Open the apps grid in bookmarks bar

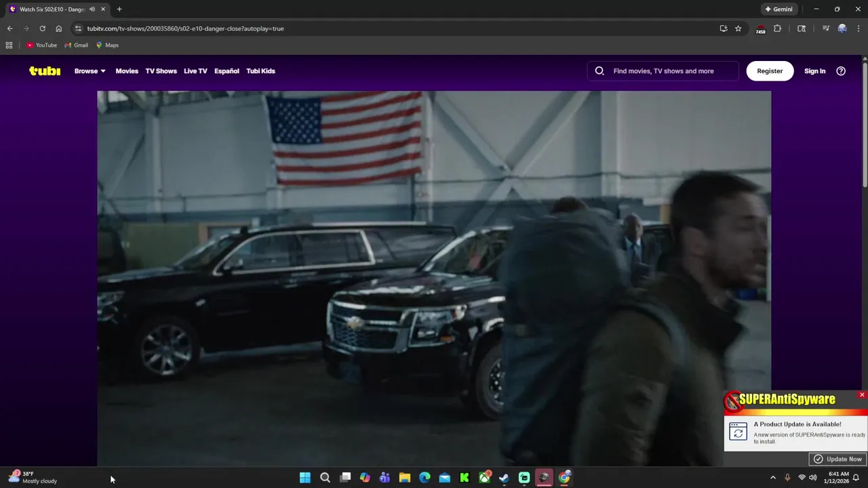pos(9,45)
